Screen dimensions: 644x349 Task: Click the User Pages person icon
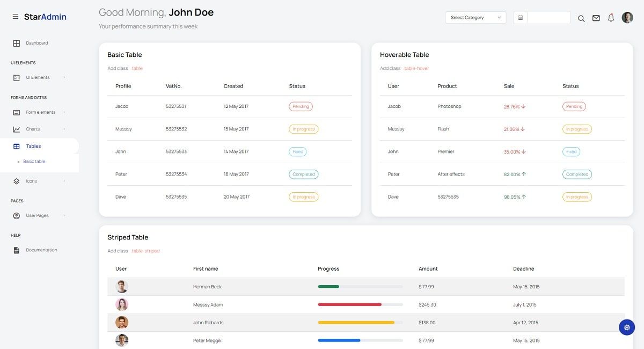coord(16,215)
